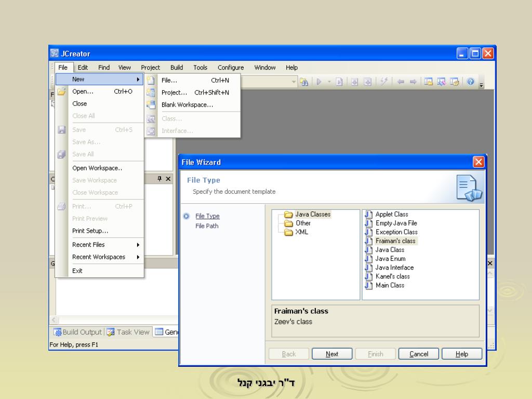The height and width of the screenshot is (399, 532).
Task: Select Applet Class template in the list
Action: click(392, 215)
